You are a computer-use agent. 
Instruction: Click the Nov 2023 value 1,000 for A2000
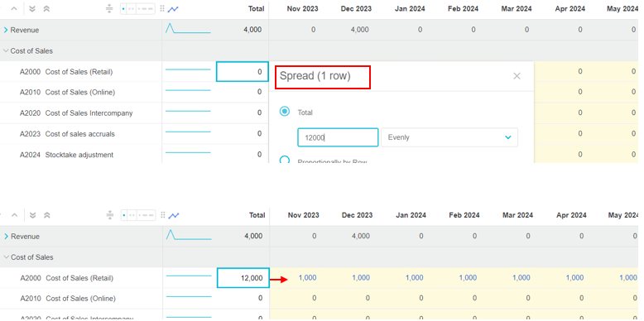307,278
